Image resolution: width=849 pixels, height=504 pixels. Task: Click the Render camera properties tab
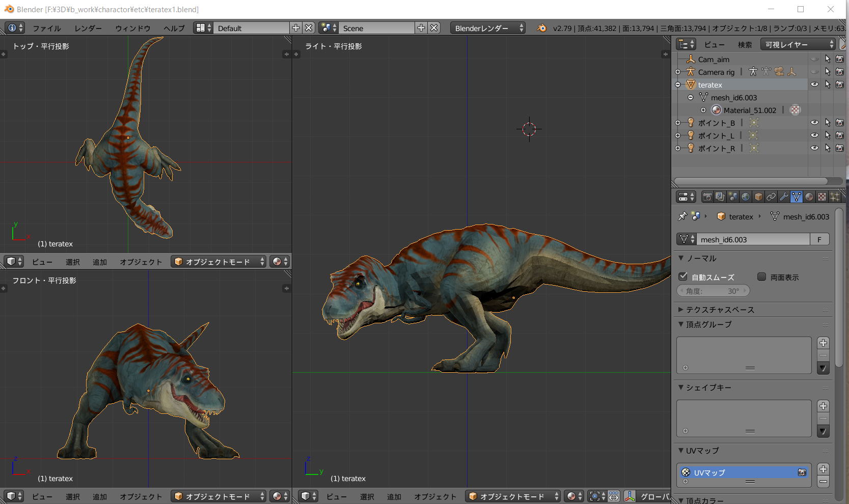pyautogui.click(x=707, y=197)
